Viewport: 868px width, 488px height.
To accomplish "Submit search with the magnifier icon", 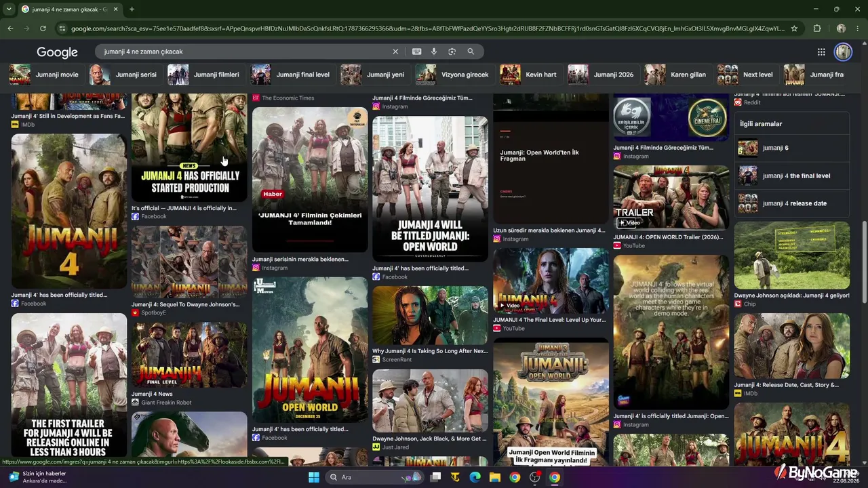I will tap(471, 52).
